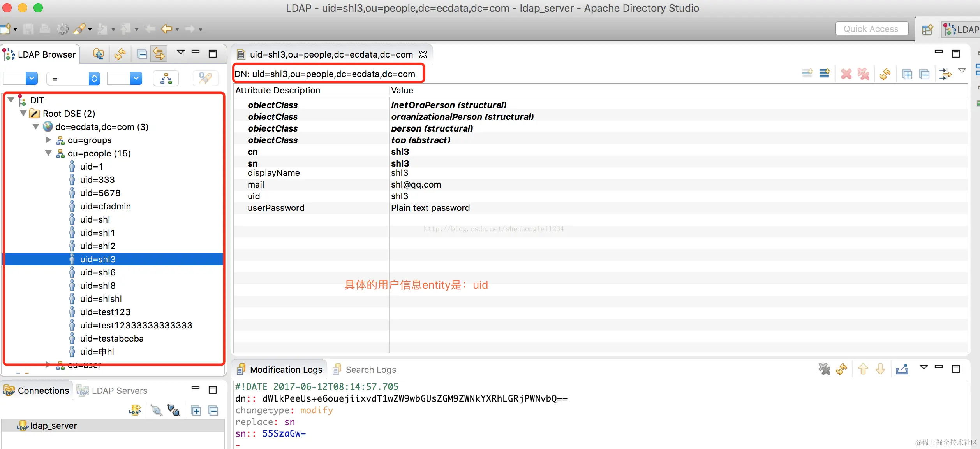Click New Connection icon in Connections panel
Screen dimensions: 980x449
tap(135, 410)
